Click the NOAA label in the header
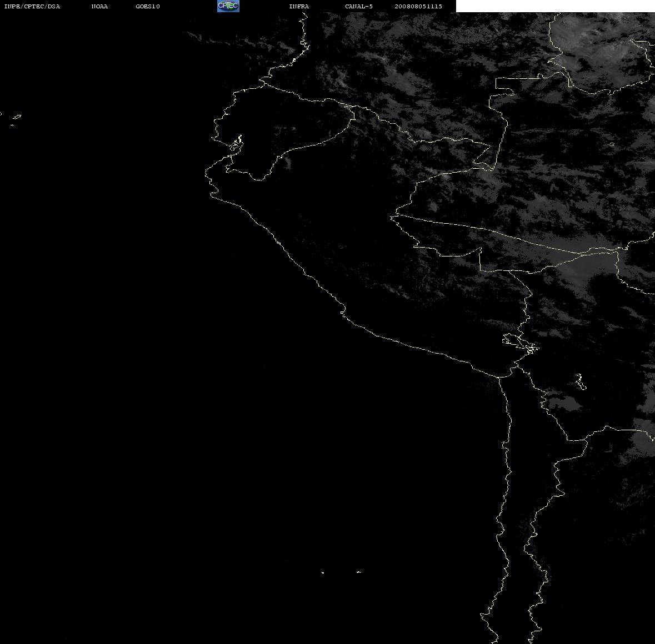 (x=99, y=6)
